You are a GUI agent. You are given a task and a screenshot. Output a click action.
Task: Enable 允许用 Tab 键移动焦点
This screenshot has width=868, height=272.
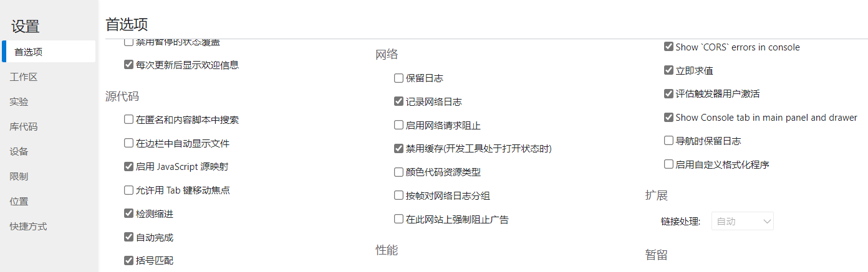(x=129, y=190)
